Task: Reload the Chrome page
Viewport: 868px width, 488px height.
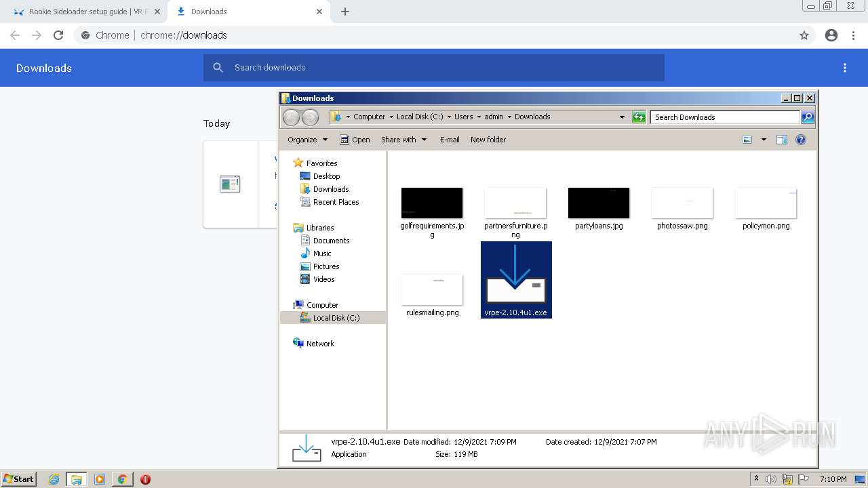Action: click(x=58, y=35)
